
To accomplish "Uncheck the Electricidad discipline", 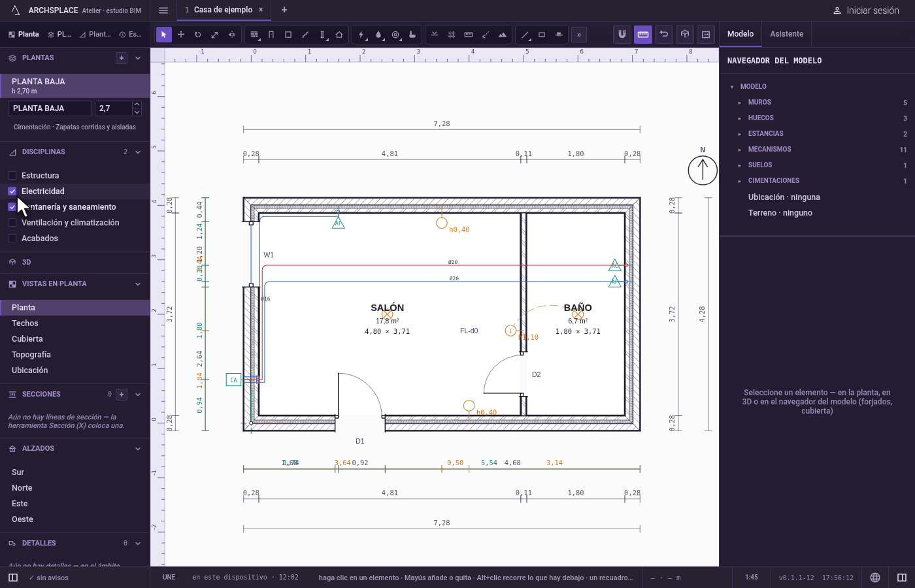I will pos(12,191).
